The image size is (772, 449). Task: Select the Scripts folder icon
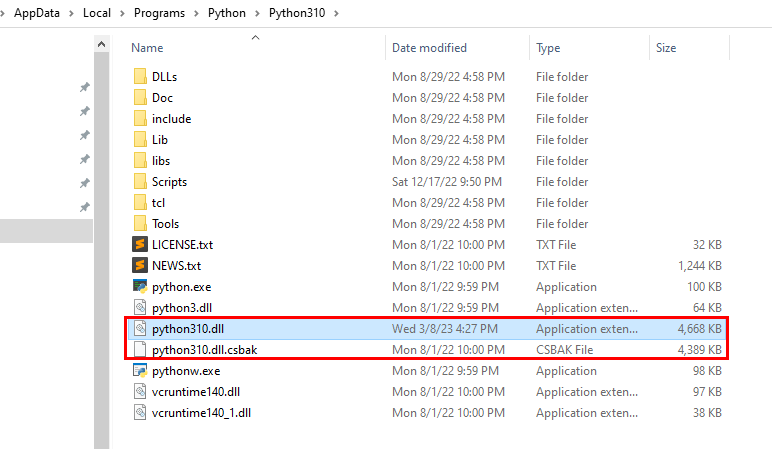coord(140,182)
